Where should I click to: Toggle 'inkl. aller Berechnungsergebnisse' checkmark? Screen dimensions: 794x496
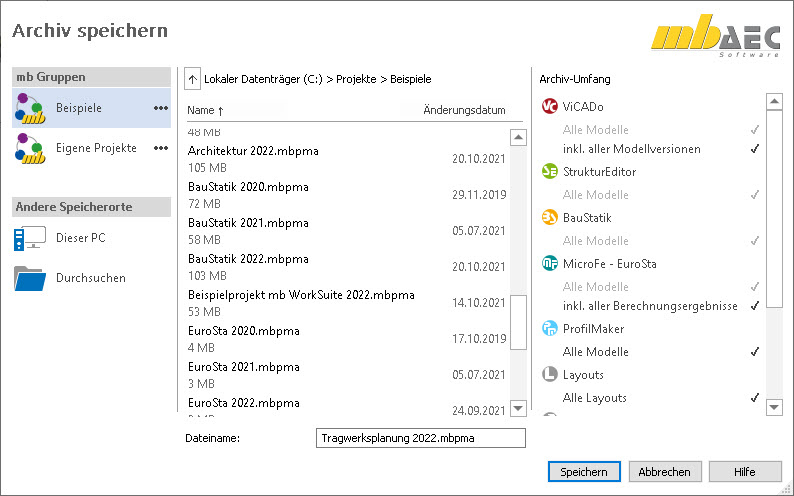755,306
